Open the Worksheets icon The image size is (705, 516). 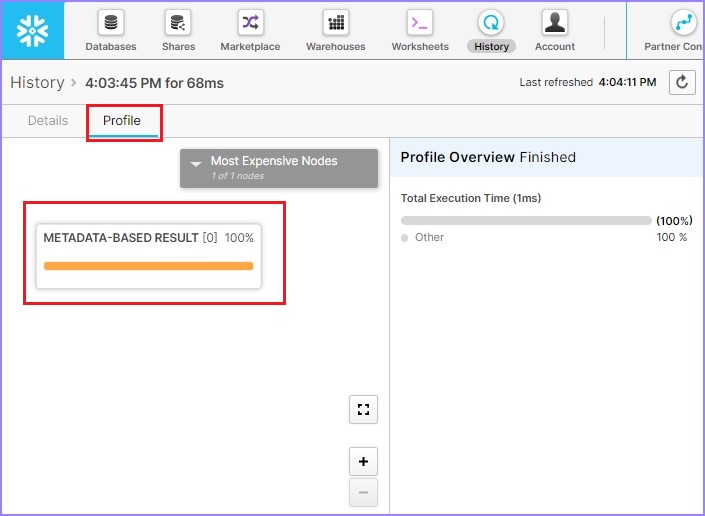tap(419, 23)
